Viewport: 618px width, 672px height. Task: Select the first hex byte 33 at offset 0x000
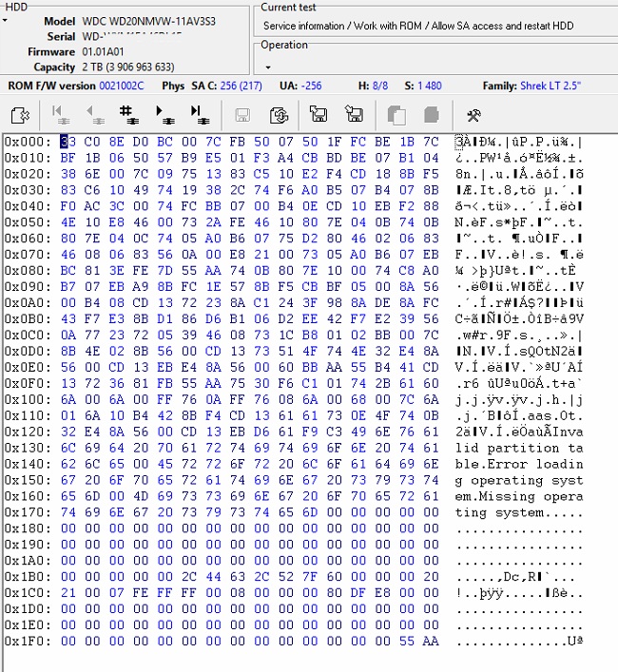pos(67,142)
